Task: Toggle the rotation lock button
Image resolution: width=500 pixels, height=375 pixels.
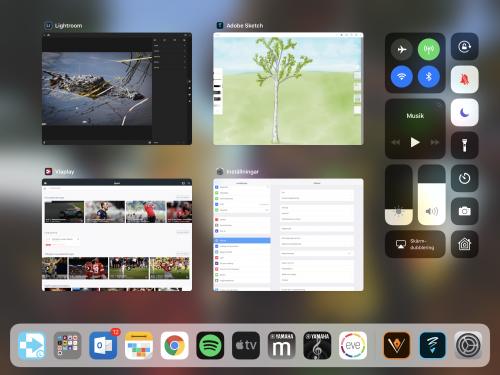Action: coord(465,47)
